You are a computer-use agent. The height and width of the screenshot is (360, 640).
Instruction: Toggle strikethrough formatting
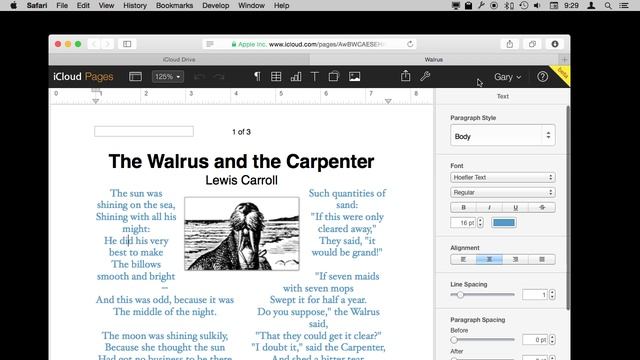[x=542, y=207]
